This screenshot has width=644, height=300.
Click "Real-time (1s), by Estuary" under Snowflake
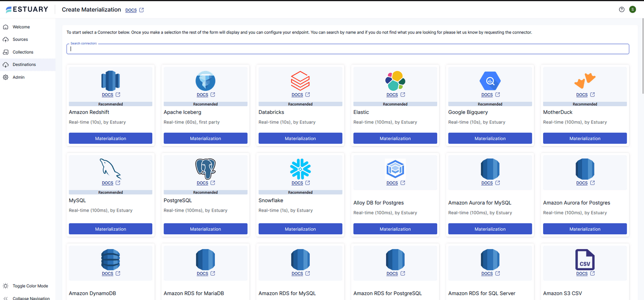tap(286, 210)
